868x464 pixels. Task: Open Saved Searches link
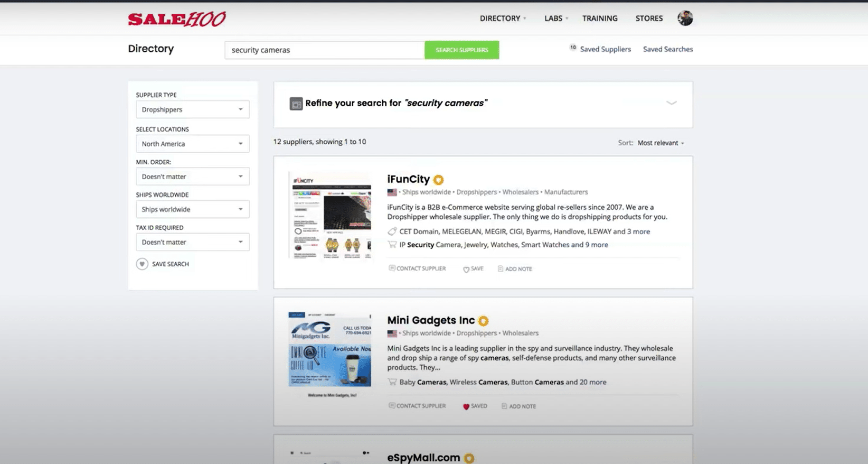click(x=668, y=49)
